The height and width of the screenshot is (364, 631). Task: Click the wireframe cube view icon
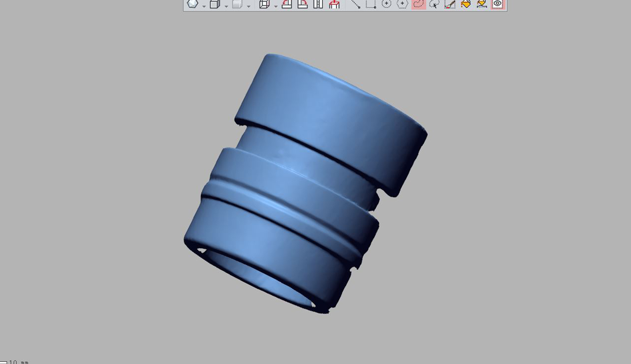[x=264, y=4]
